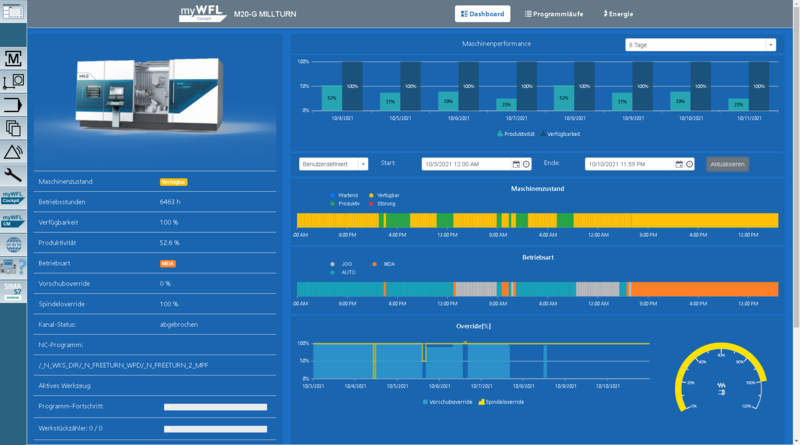
Task: Toggle Störung legend in Maschinenzustand chart
Action: click(382, 204)
